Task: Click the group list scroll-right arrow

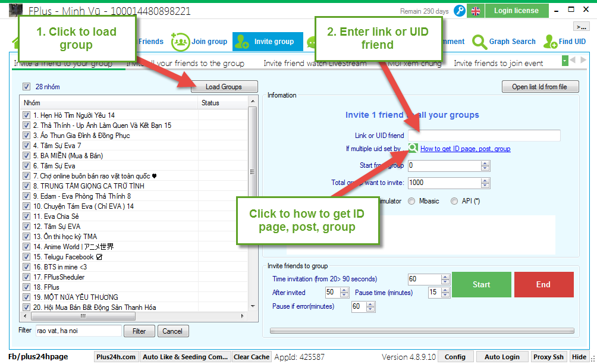Action: pyautogui.click(x=243, y=316)
